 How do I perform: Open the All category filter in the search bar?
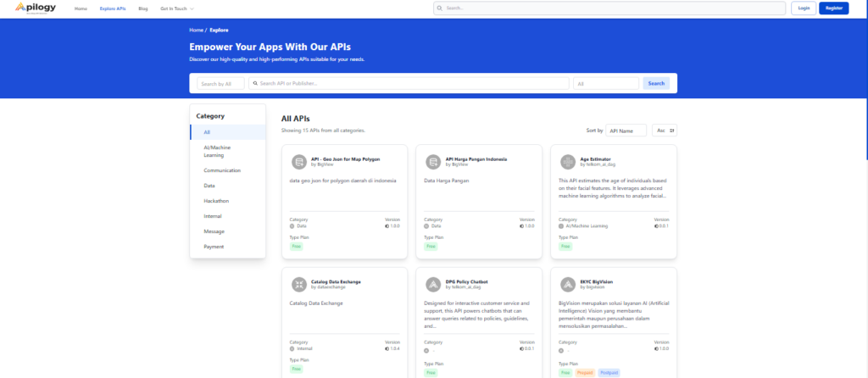click(605, 83)
